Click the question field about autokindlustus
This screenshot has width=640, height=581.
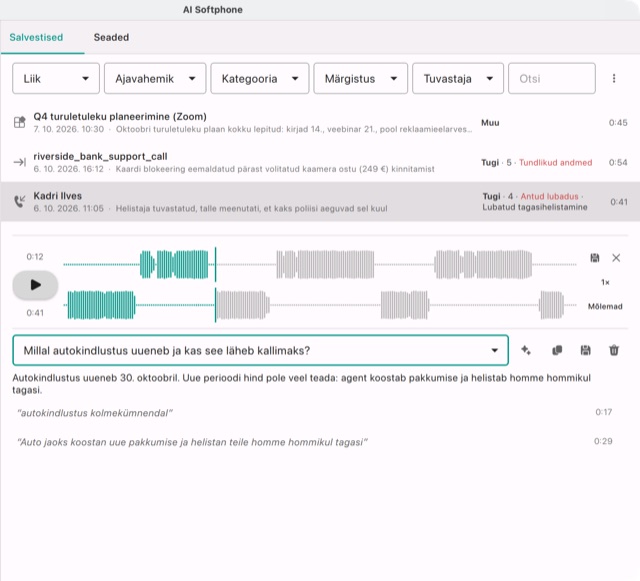(x=260, y=350)
